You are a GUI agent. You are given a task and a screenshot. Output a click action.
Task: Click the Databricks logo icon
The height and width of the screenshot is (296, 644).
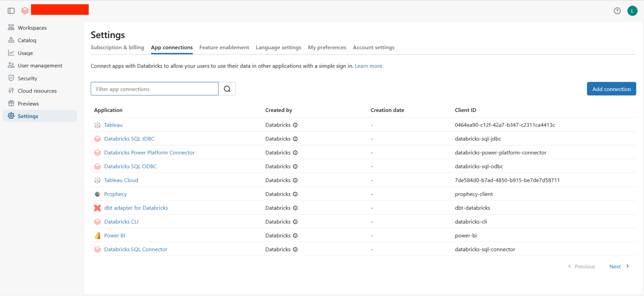[25, 11]
